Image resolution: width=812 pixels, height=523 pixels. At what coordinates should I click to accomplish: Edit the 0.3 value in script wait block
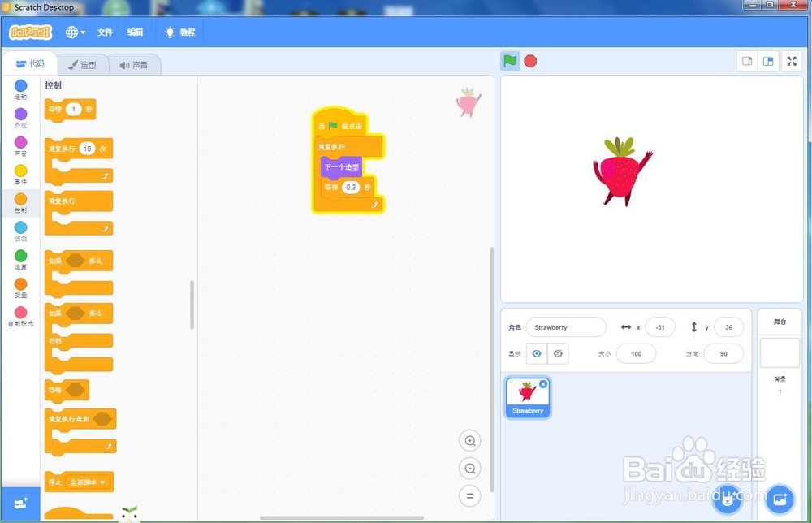coord(351,187)
